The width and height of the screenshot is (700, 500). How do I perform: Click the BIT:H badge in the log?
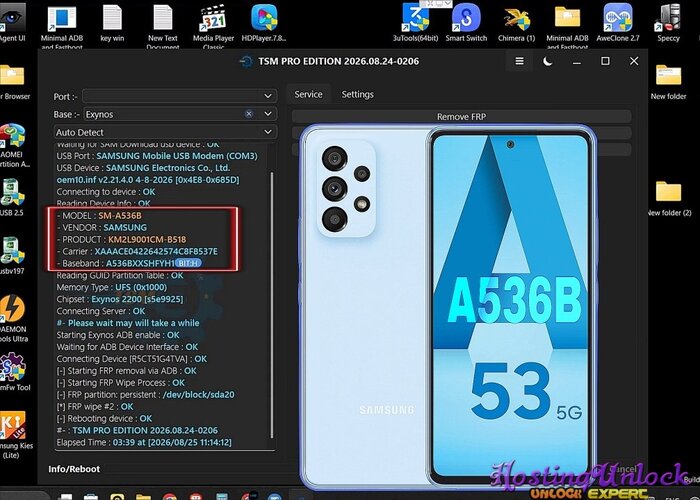click(x=188, y=263)
